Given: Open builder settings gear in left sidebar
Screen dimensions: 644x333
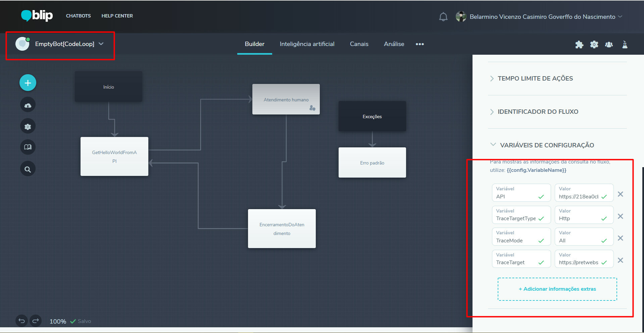Looking at the screenshot, I should [x=28, y=127].
